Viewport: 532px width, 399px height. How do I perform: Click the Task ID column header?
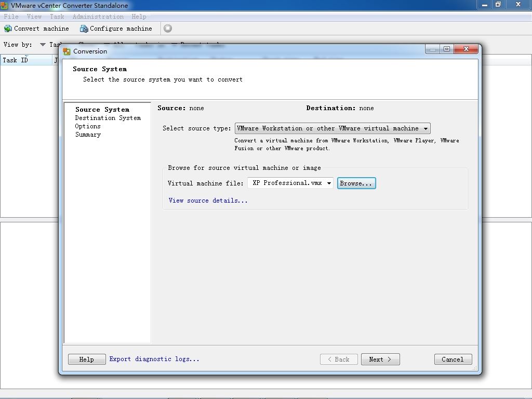tap(26, 60)
